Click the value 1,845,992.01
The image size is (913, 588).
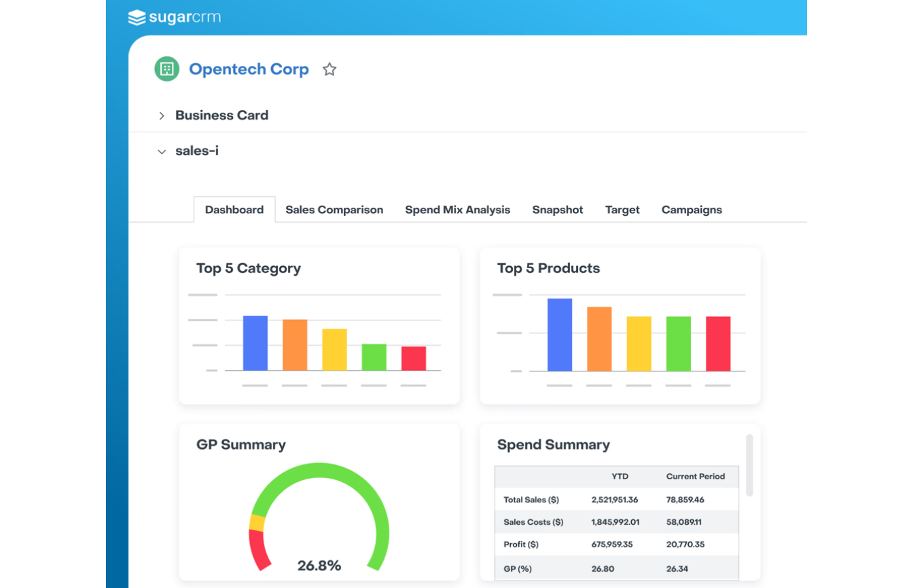[x=615, y=522]
